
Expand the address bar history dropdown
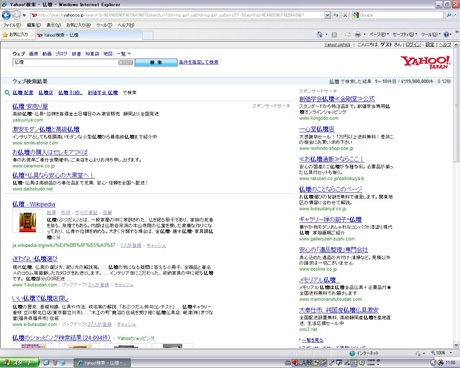[327, 15]
